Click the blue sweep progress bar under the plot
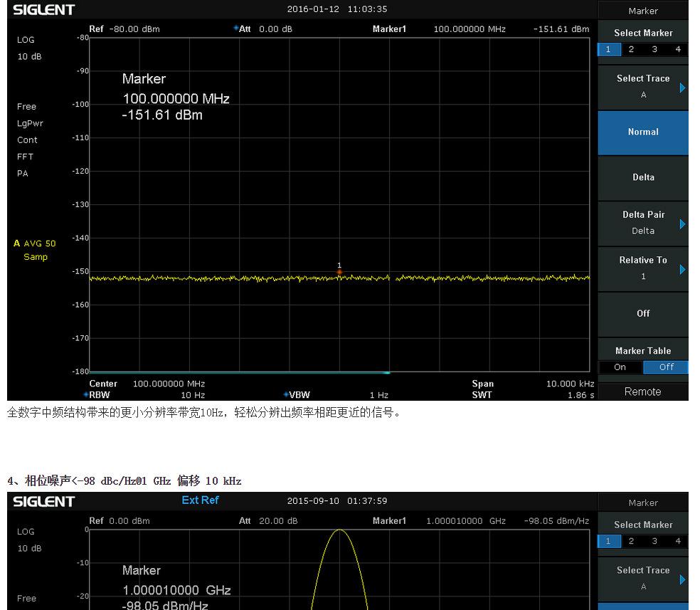This screenshot has height=610, width=700. (x=239, y=372)
